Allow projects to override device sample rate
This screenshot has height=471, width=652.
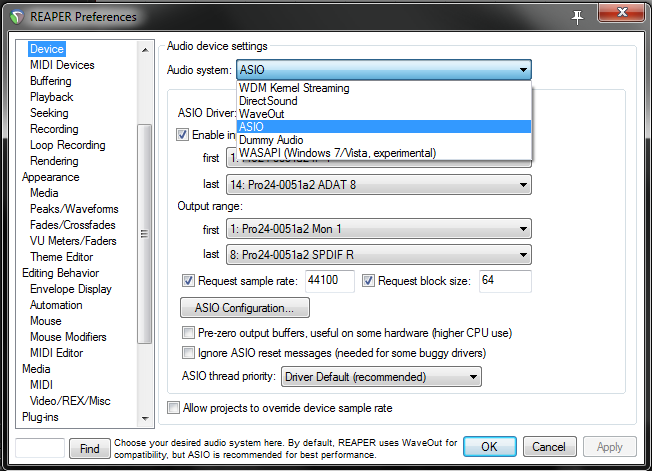point(173,407)
